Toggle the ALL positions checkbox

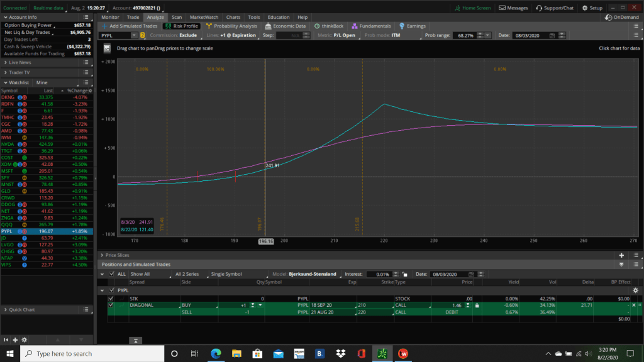(x=112, y=274)
